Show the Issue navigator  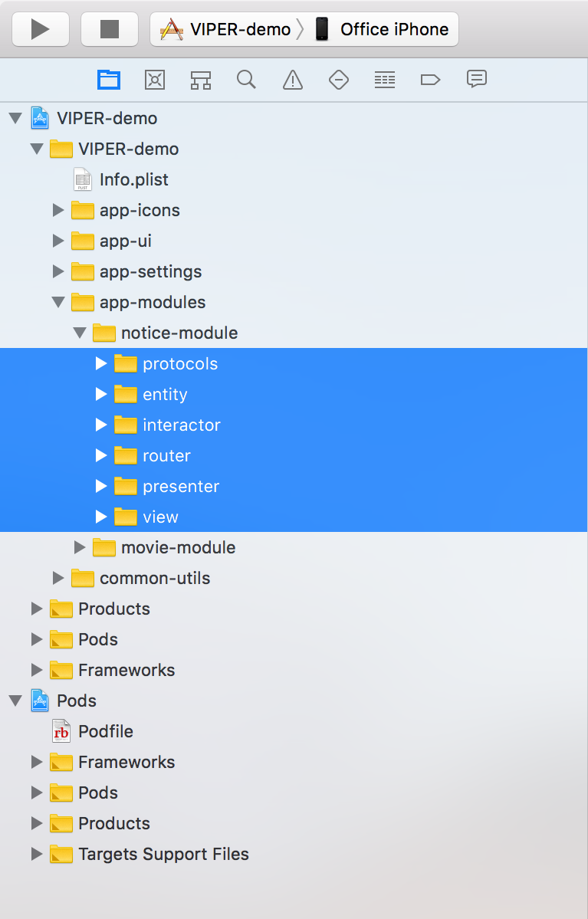[292, 79]
